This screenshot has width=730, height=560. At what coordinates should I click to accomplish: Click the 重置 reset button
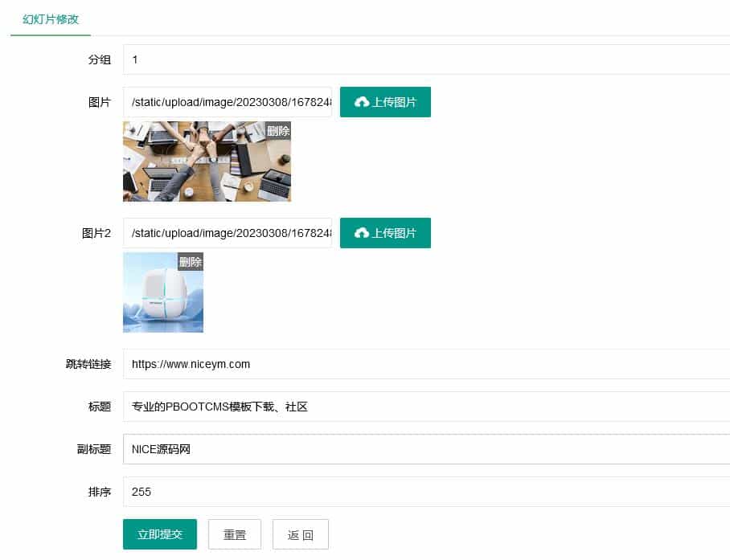234,533
